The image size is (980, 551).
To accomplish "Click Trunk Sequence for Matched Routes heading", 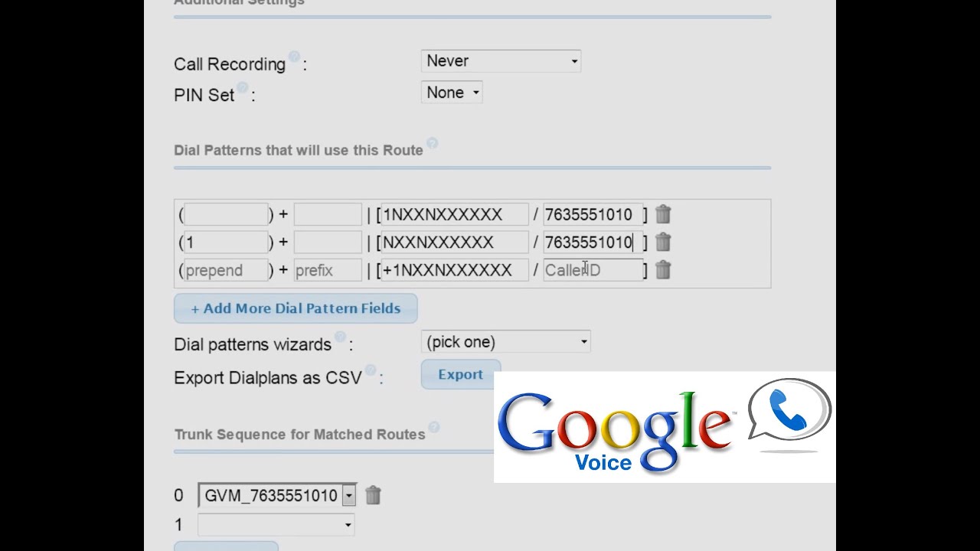I will tap(299, 434).
